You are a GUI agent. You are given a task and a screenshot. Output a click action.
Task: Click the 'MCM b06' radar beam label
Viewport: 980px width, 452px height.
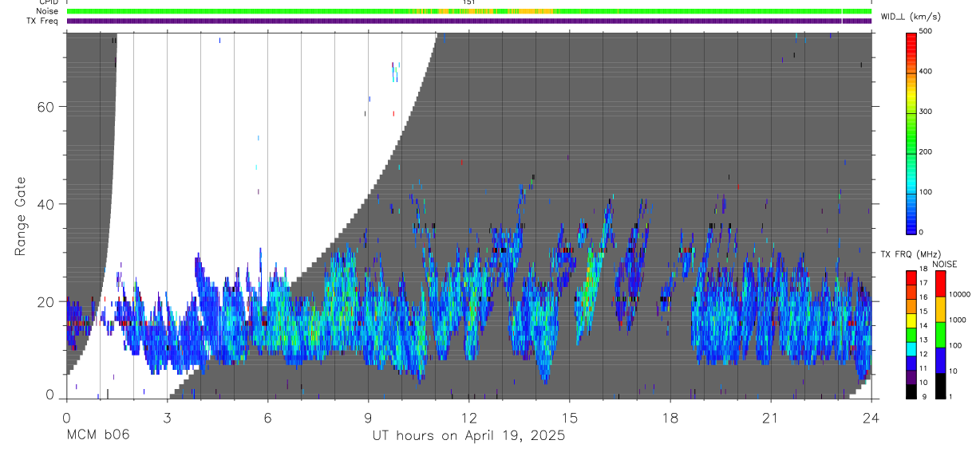(x=97, y=435)
